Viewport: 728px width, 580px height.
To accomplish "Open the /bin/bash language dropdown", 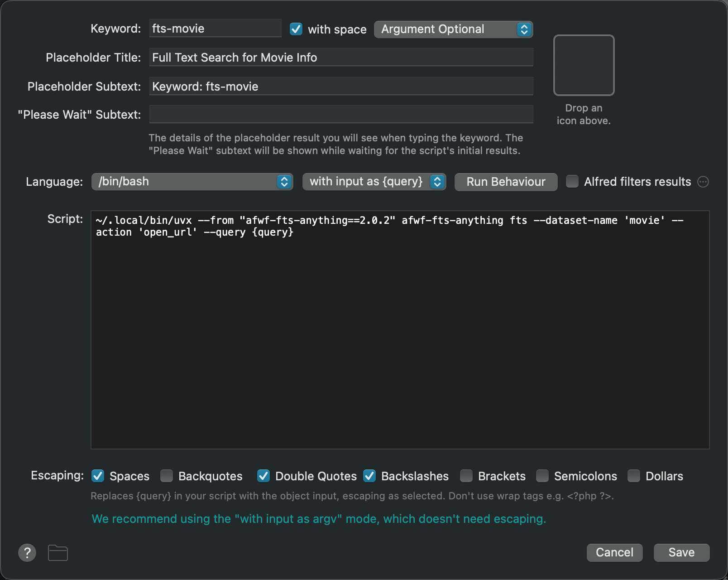I will coord(192,182).
